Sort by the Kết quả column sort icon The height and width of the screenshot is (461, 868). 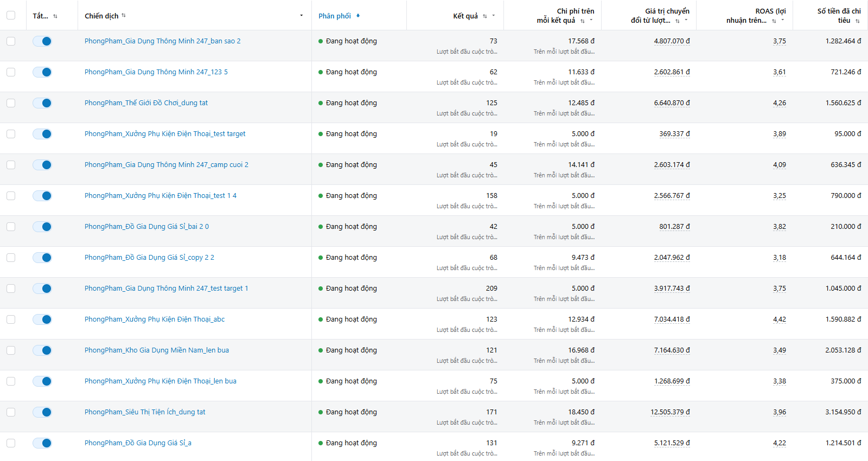[x=485, y=16]
